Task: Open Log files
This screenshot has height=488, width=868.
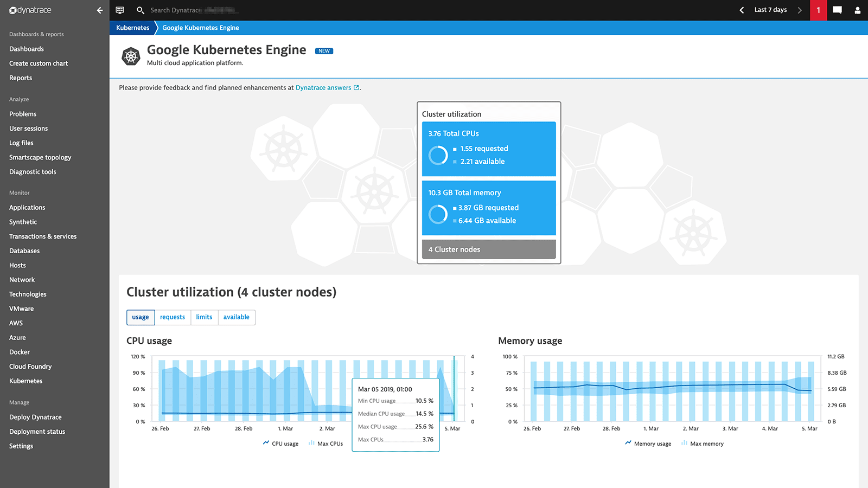Action: click(x=21, y=143)
